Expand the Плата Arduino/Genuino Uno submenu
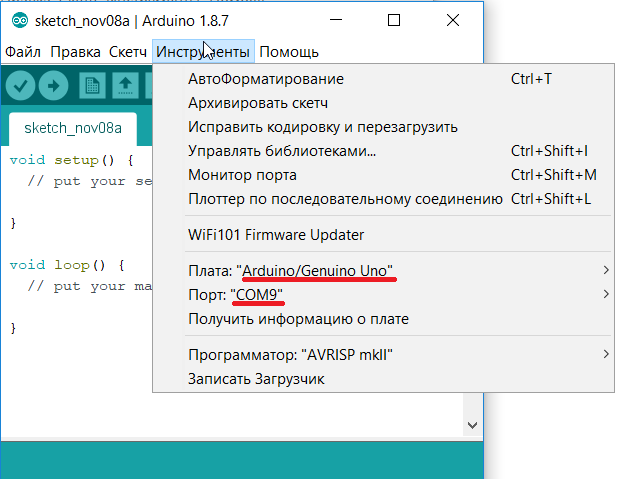This screenshot has width=629, height=479. click(383, 271)
